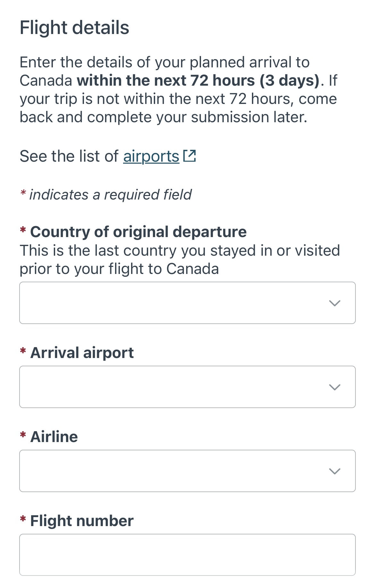Click the red asterisk beside Airline

(x=23, y=435)
